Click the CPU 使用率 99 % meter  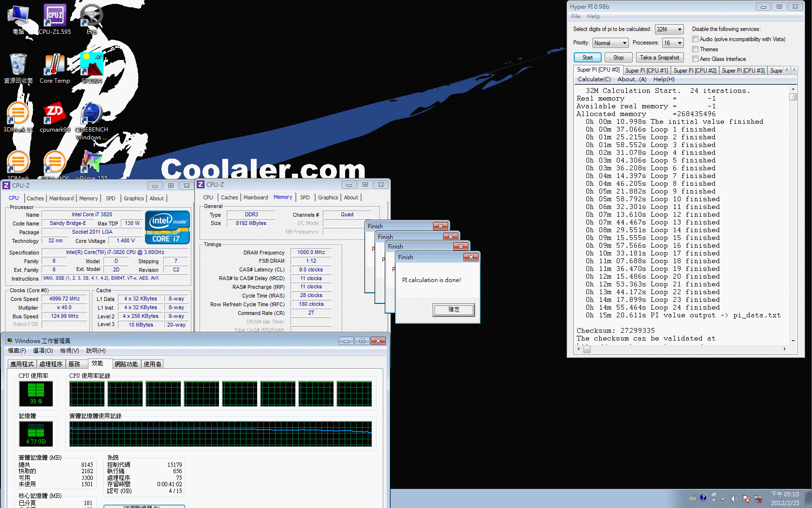coord(36,393)
